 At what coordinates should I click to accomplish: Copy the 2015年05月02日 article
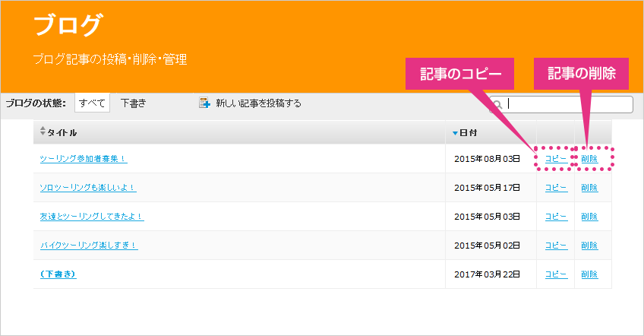556,245
